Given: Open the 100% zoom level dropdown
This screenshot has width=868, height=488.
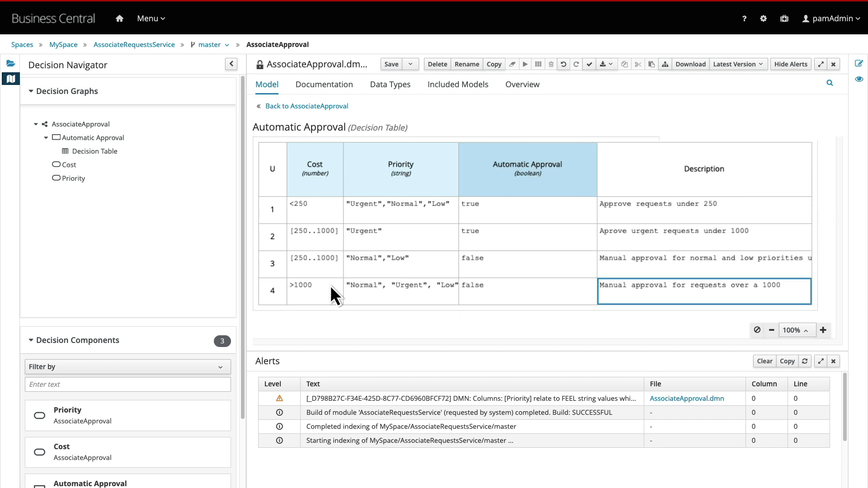Looking at the screenshot, I should (797, 330).
